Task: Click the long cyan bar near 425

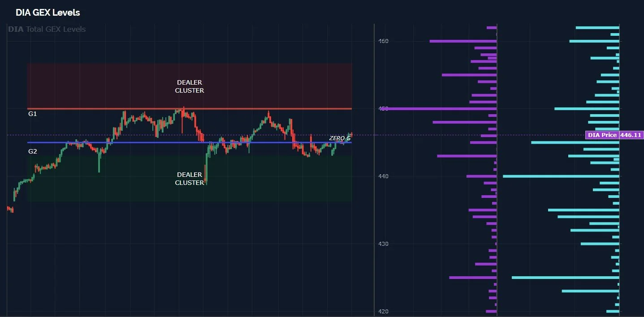Action: click(566, 278)
